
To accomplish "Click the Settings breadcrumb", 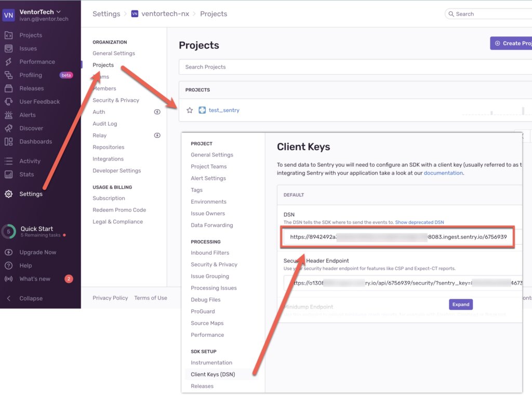I will click(x=106, y=14).
